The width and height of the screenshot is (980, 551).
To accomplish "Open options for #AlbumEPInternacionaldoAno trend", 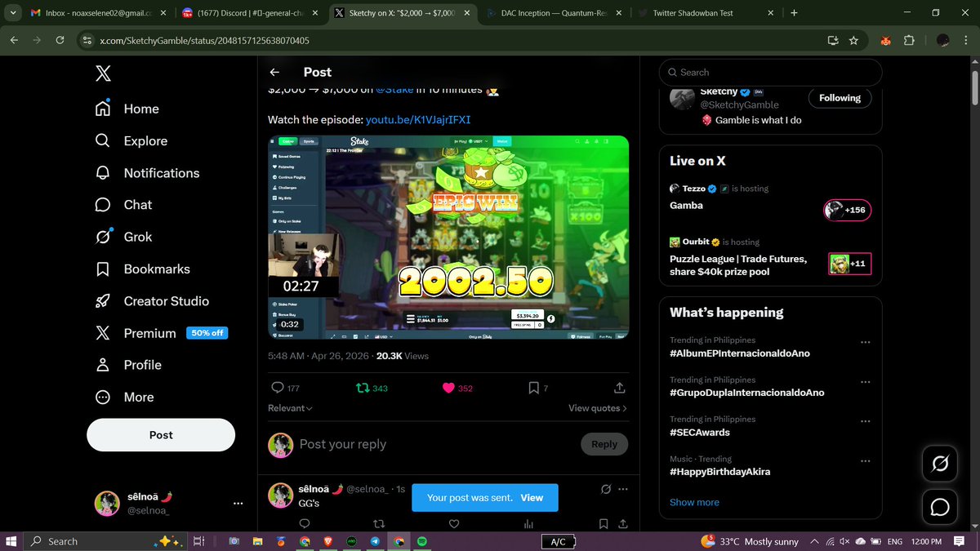I will coord(865,342).
